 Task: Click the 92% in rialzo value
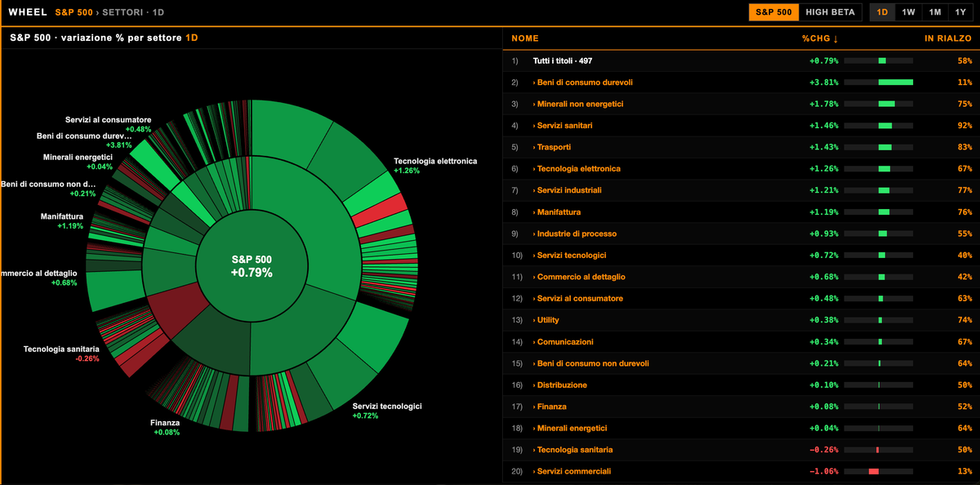click(x=964, y=126)
